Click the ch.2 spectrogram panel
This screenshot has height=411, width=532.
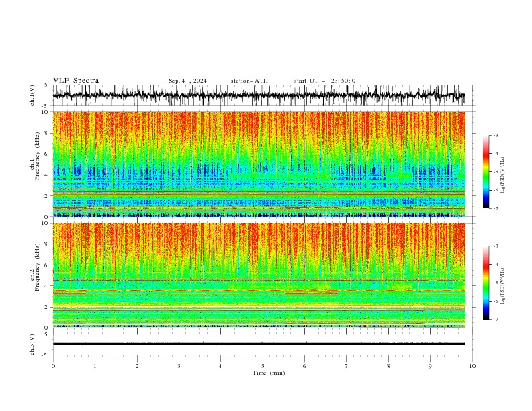[259, 275]
